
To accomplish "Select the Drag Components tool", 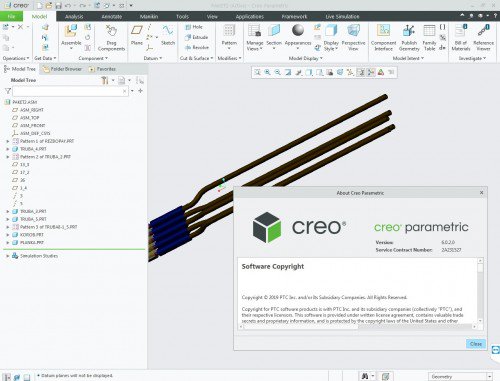I will [111, 38].
